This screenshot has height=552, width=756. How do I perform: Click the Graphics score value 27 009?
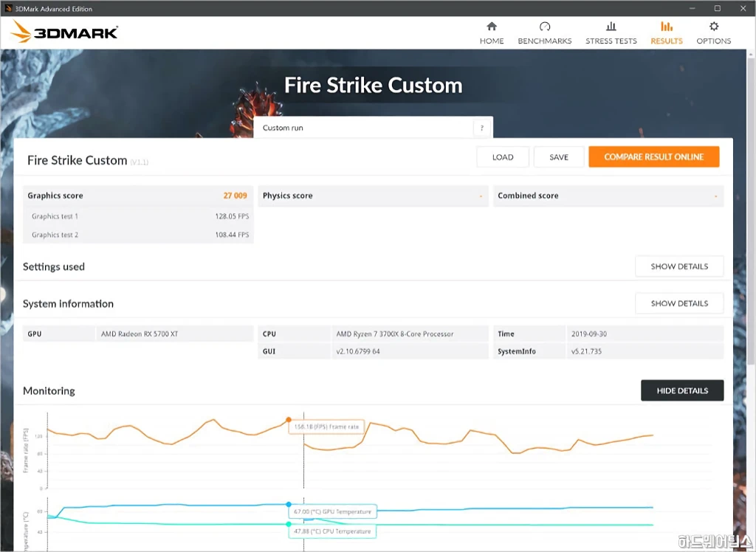point(235,196)
